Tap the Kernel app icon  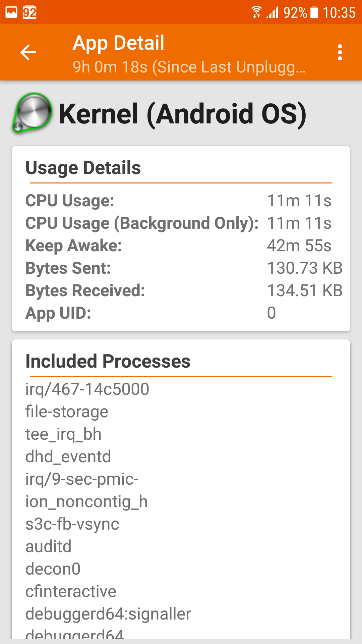click(x=32, y=113)
